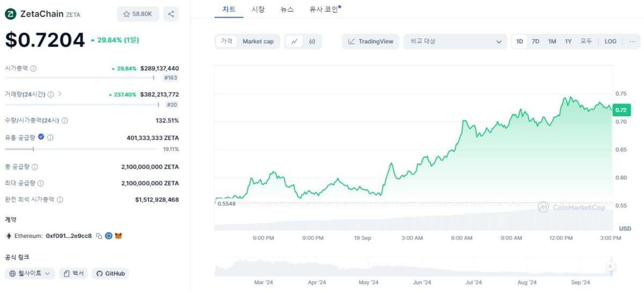Image resolution: width=644 pixels, height=291 pixels.
Task: Click the MetaMask fox icon
Action: pyautogui.click(x=118, y=236)
